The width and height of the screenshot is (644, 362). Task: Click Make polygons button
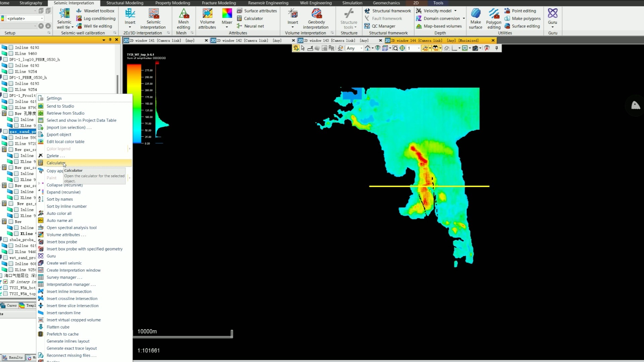[x=523, y=18]
